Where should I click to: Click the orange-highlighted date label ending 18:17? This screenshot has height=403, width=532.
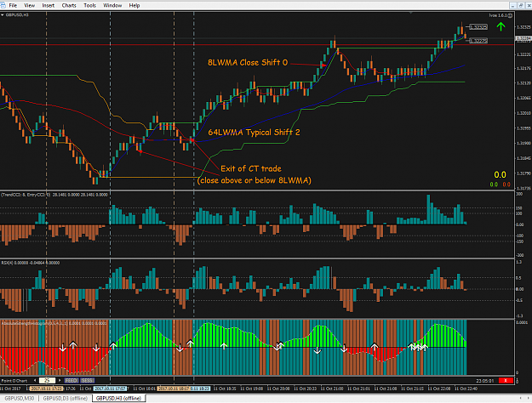click(x=174, y=389)
